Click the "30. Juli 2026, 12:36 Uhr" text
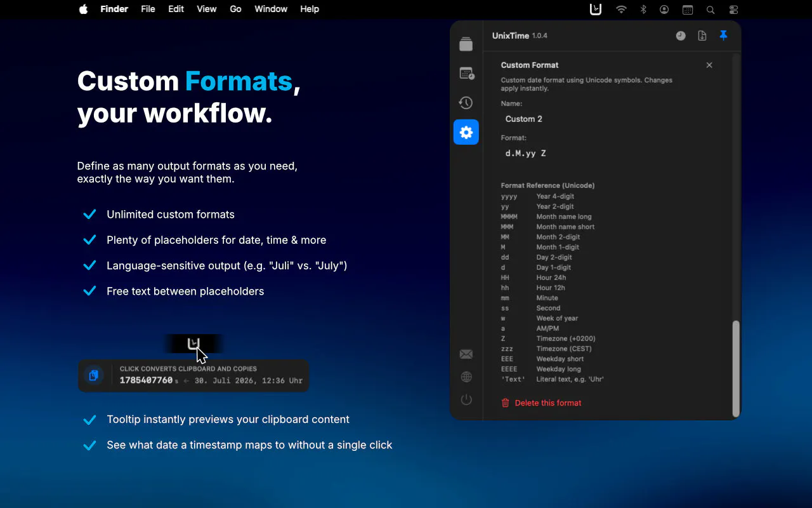The image size is (812, 508). pos(249,381)
